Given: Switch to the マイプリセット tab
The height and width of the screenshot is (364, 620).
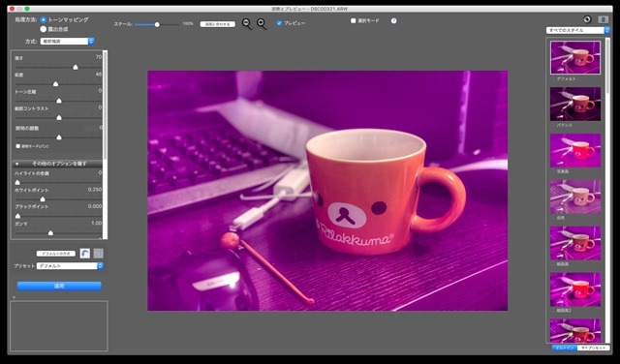Looking at the screenshot, I should 593,348.
